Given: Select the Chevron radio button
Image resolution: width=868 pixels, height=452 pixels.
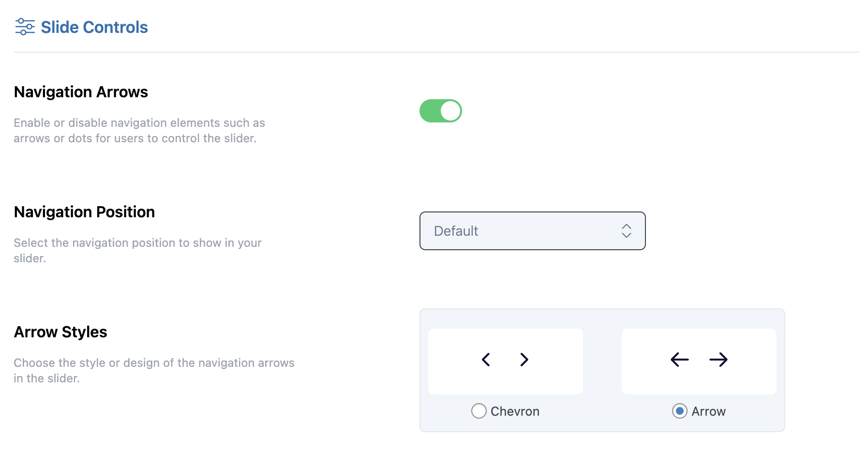Looking at the screenshot, I should point(479,411).
